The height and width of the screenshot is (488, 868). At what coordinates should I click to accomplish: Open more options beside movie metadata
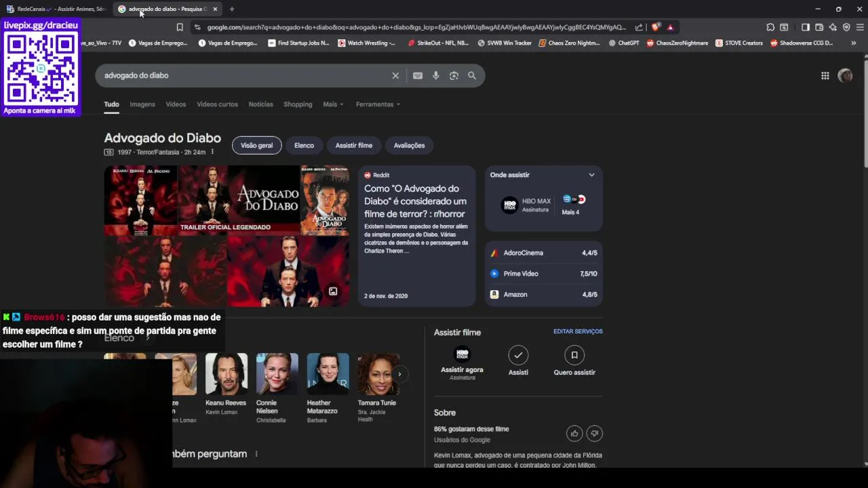[x=212, y=152]
